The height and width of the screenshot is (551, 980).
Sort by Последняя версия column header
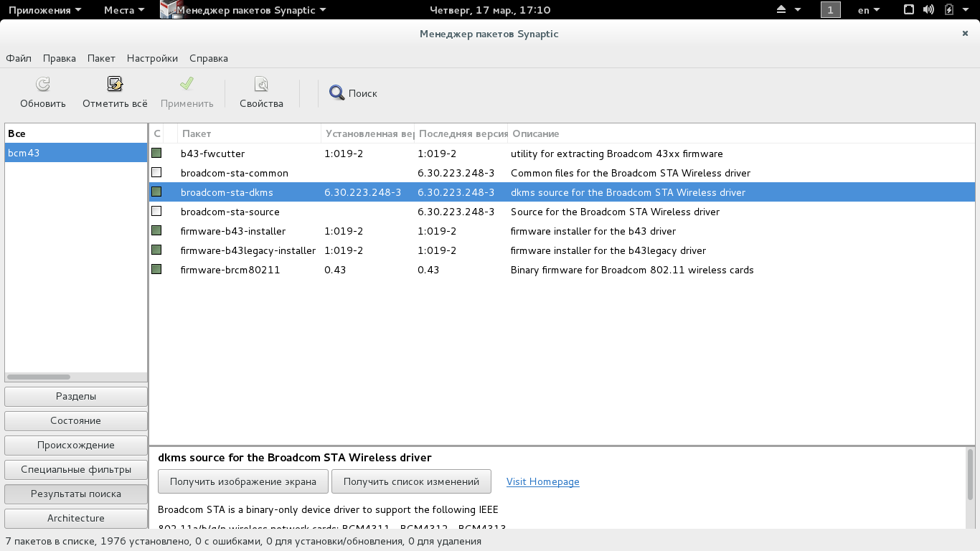[461, 133]
